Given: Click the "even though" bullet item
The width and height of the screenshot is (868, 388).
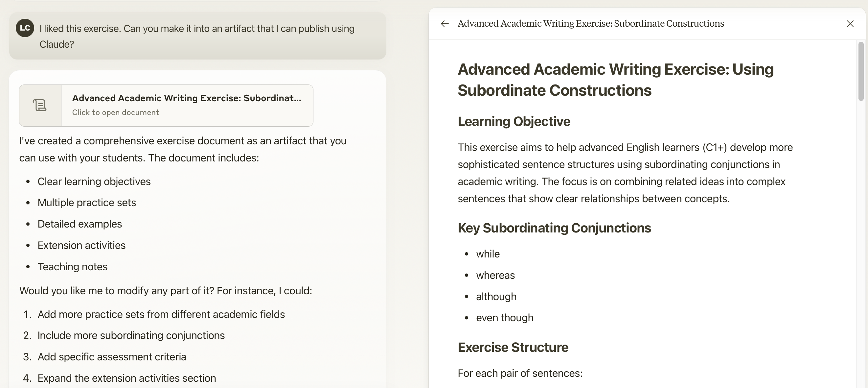Looking at the screenshot, I should (504, 318).
